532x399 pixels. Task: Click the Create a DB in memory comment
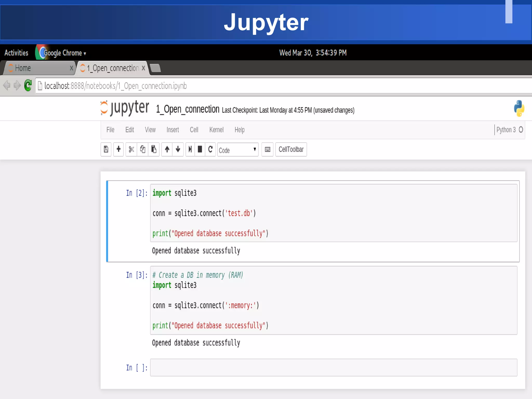[198, 275]
